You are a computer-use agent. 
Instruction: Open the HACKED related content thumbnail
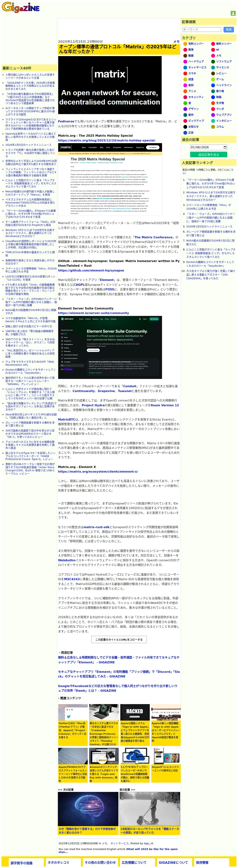pos(135,712)
